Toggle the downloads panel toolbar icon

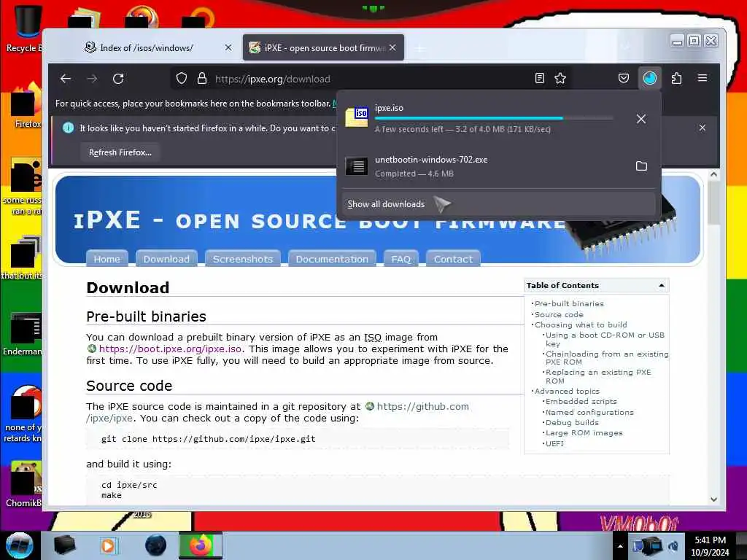tap(650, 78)
